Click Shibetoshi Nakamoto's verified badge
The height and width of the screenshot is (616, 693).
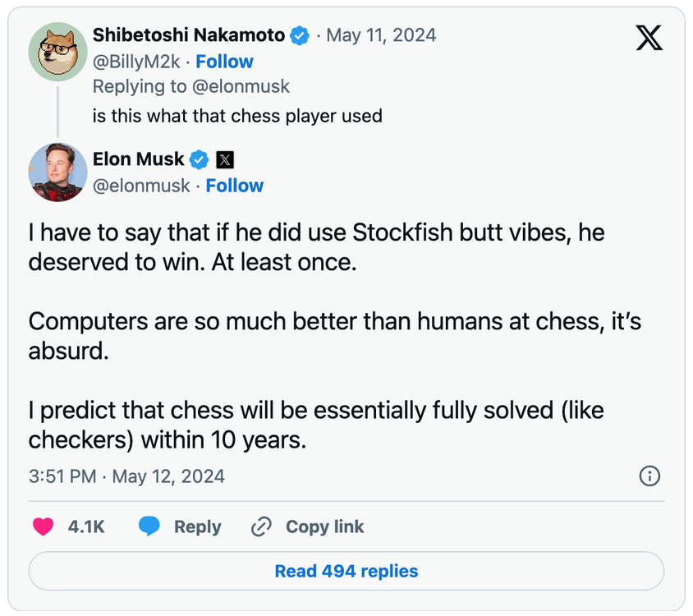[301, 35]
